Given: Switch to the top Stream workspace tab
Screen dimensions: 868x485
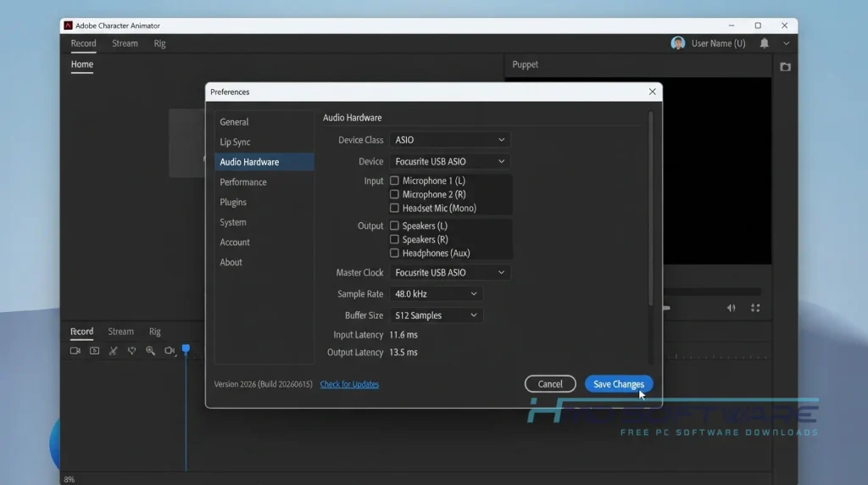Looking at the screenshot, I should coord(125,43).
